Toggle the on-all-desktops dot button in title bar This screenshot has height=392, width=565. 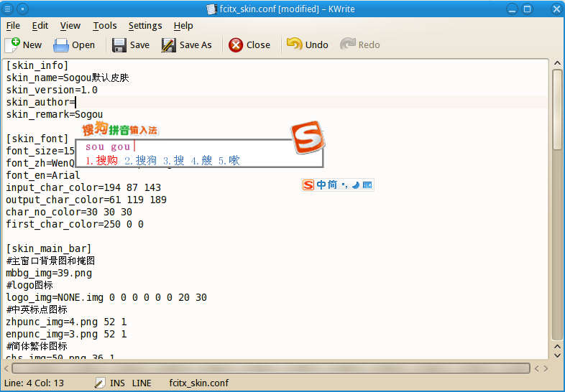pyautogui.click(x=23, y=9)
